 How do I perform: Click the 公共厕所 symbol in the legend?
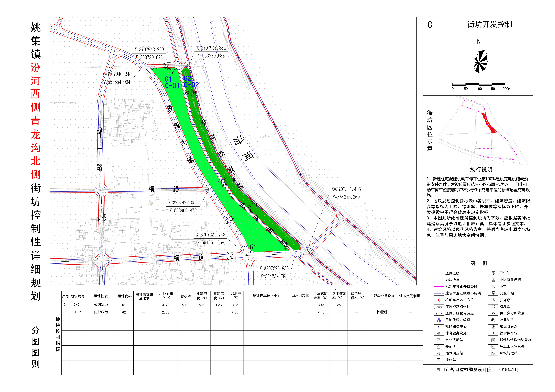point(493,320)
